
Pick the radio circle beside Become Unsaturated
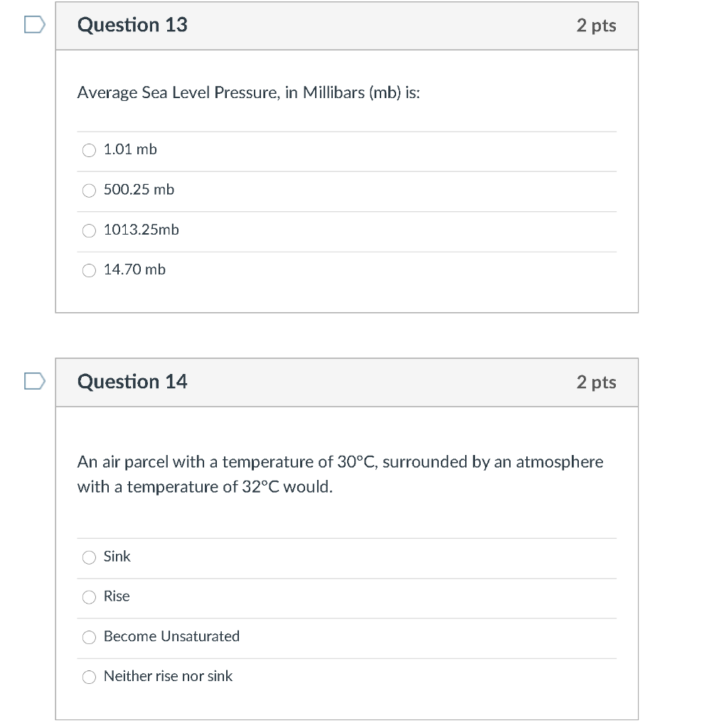tap(90, 637)
